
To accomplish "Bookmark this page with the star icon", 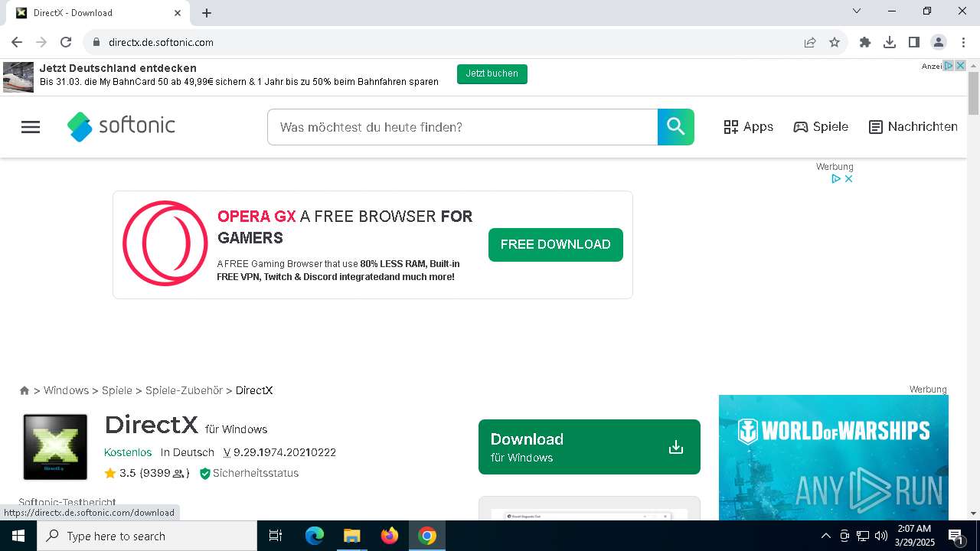I will (x=835, y=42).
